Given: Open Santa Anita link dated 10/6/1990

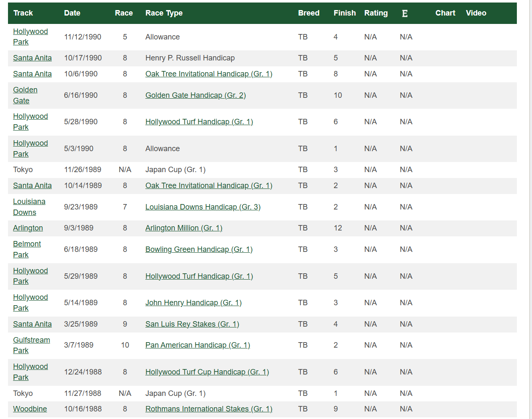Looking at the screenshot, I should click(x=32, y=74).
